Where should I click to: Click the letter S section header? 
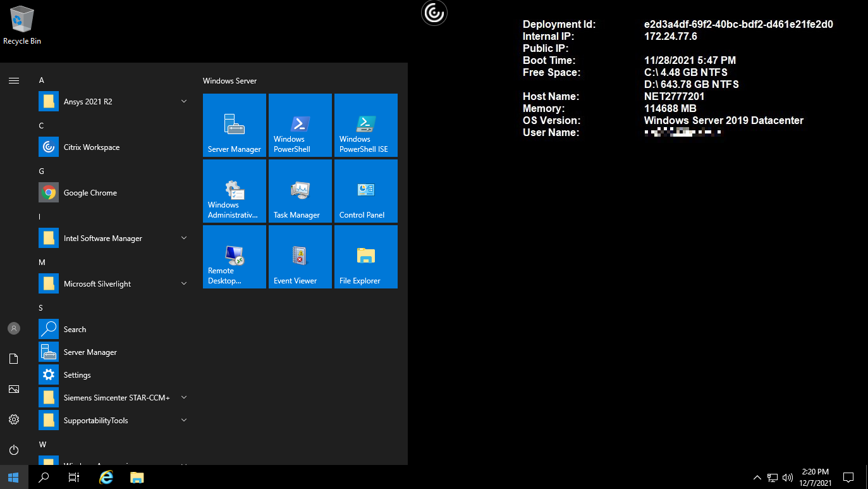click(41, 308)
